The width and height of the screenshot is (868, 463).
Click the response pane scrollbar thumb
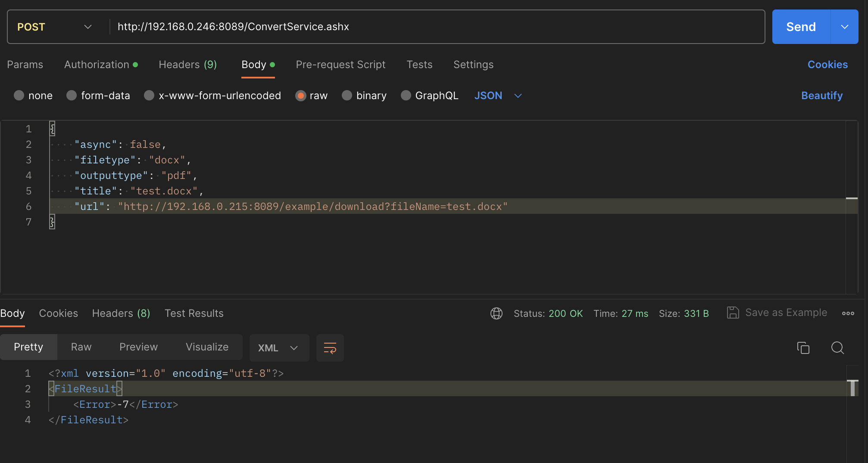point(852,388)
